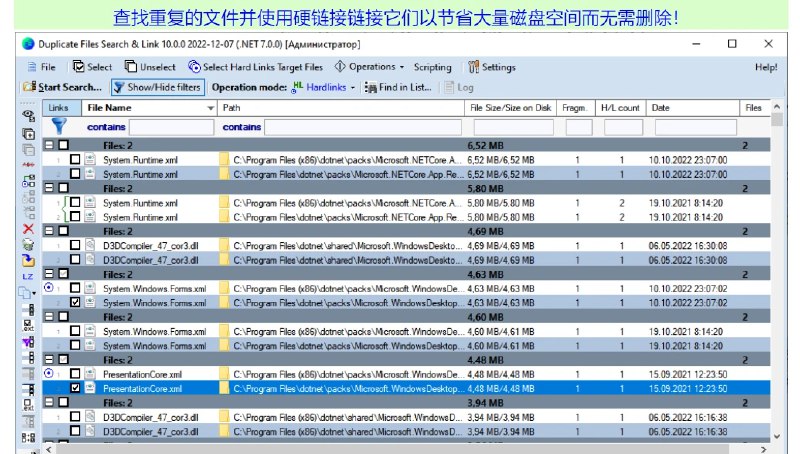800x454 pixels.
Task: Check the x86 PresentationCore.xml row checkbox
Action: point(75,373)
